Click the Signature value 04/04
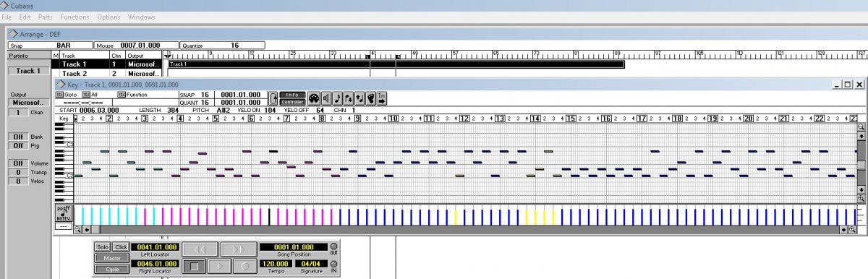This screenshot has width=868, height=279. [x=311, y=264]
